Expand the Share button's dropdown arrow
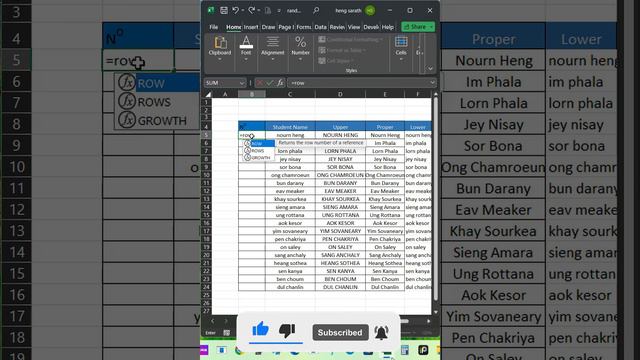Screen dimensions: 640x360 pos(431,27)
